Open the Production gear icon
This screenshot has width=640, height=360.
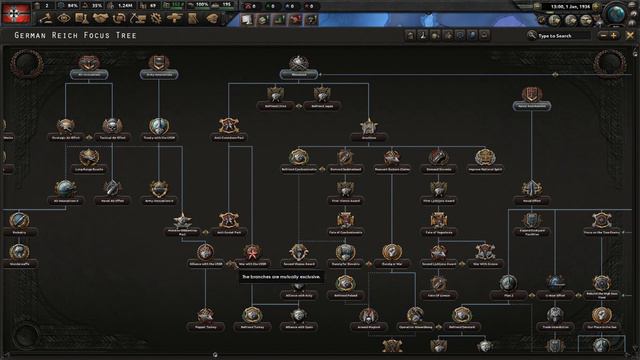point(156,18)
